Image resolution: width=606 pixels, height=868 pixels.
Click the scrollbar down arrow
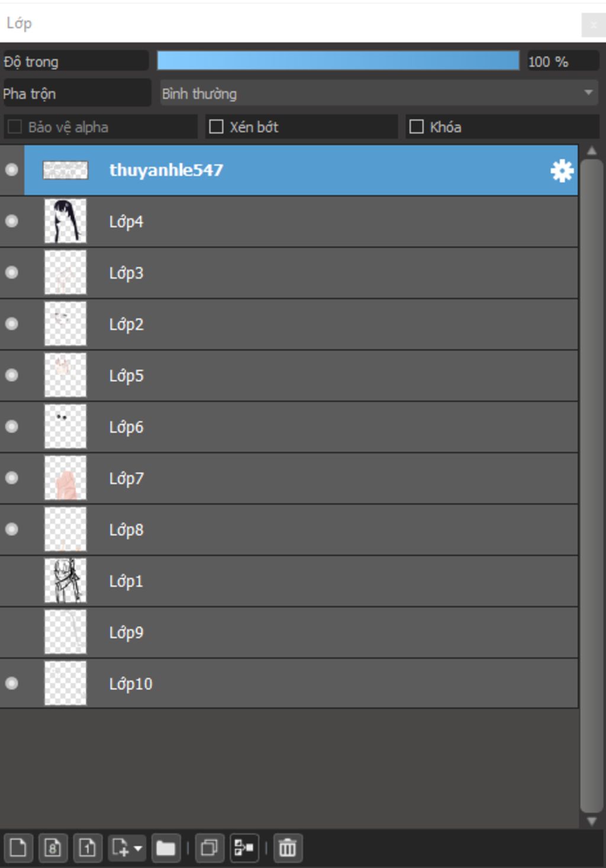[x=591, y=821]
